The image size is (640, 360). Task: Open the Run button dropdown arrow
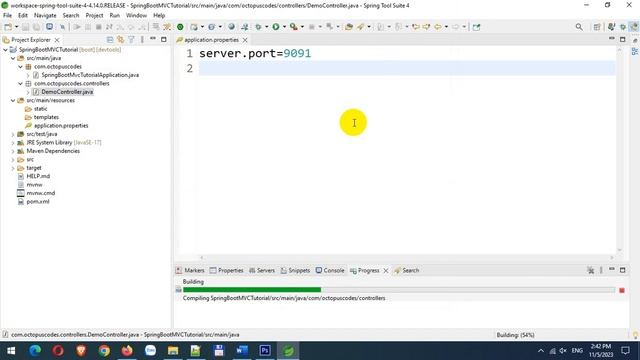pyautogui.click(x=284, y=27)
